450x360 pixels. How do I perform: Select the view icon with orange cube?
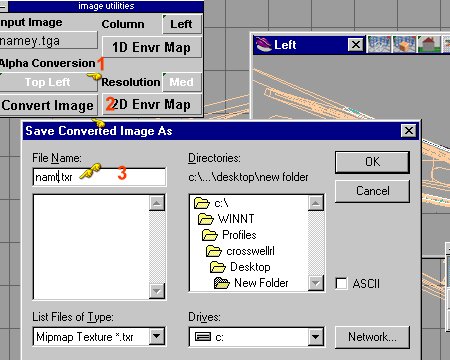click(404, 44)
